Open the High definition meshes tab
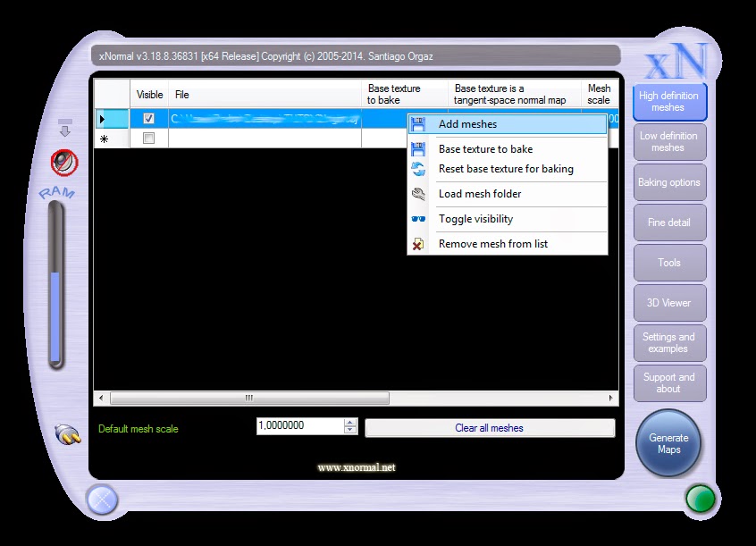This screenshot has width=756, height=546. pos(669,102)
